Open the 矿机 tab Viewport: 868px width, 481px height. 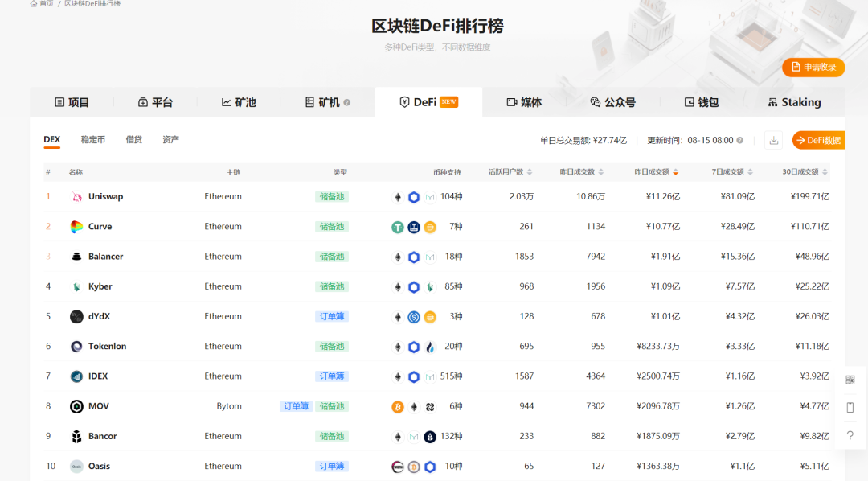coord(327,102)
